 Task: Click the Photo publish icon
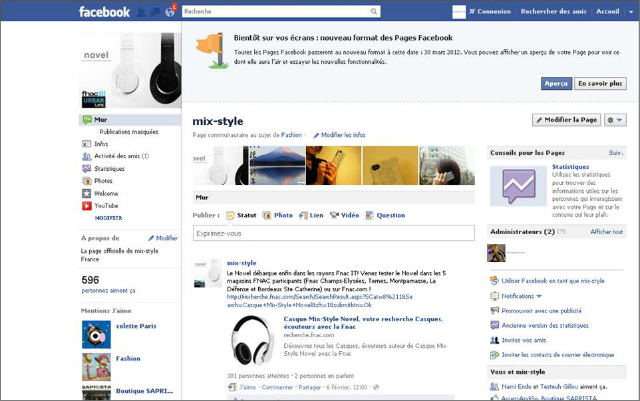pyautogui.click(x=267, y=215)
